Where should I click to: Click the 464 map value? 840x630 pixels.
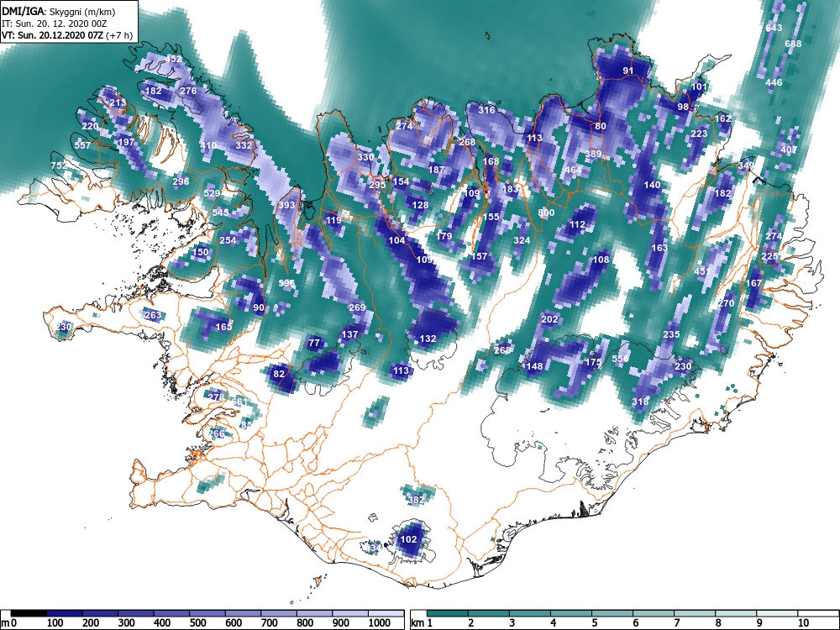[x=573, y=170]
